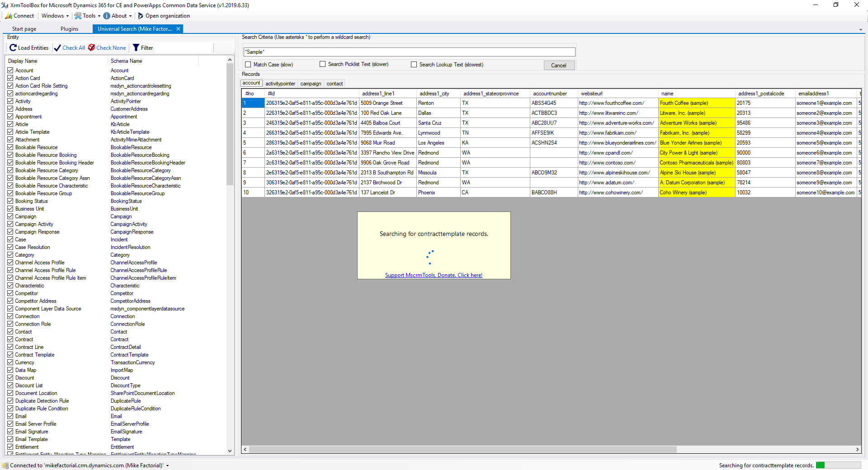
Task: Enable Search Picklist Text option
Action: pyautogui.click(x=322, y=64)
